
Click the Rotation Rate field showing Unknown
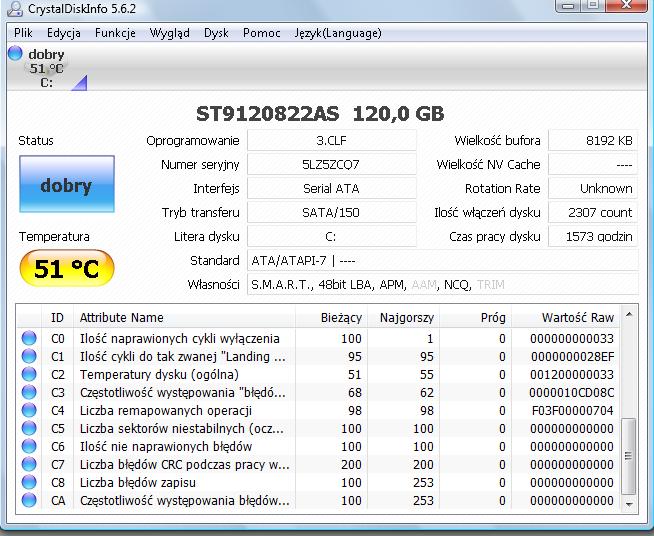(593, 189)
